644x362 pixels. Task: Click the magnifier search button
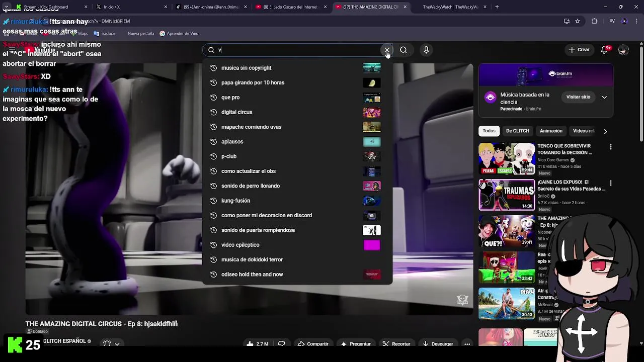click(x=404, y=50)
